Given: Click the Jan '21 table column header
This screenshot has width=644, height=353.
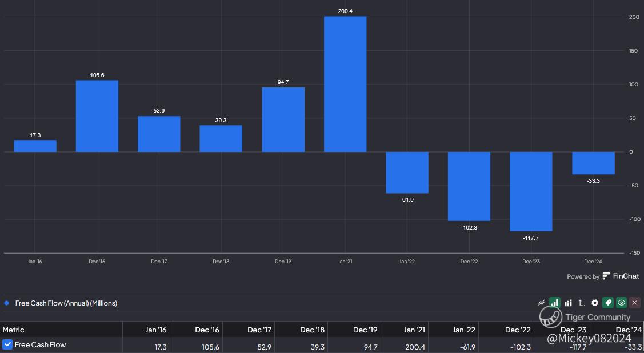Looking at the screenshot, I should 414,330.
